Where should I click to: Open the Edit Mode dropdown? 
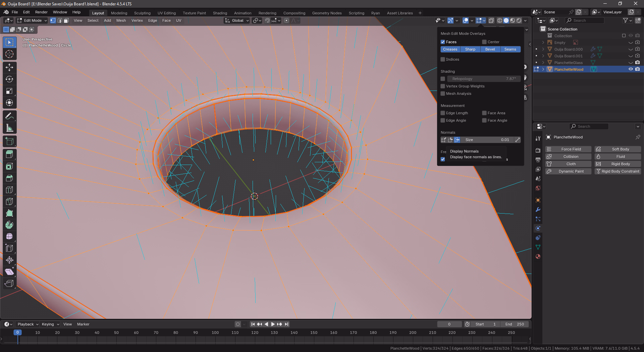[32, 20]
